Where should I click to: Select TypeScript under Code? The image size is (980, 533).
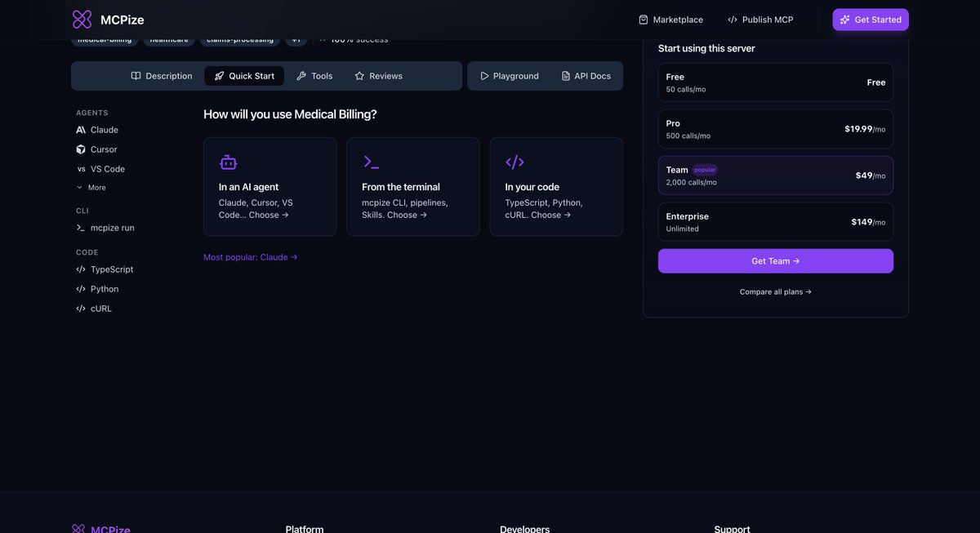(x=105, y=269)
